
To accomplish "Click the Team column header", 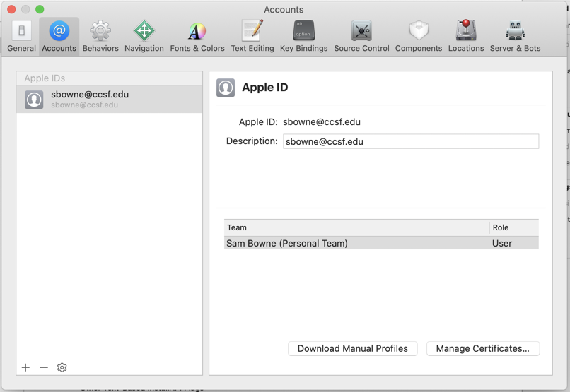I will point(356,227).
